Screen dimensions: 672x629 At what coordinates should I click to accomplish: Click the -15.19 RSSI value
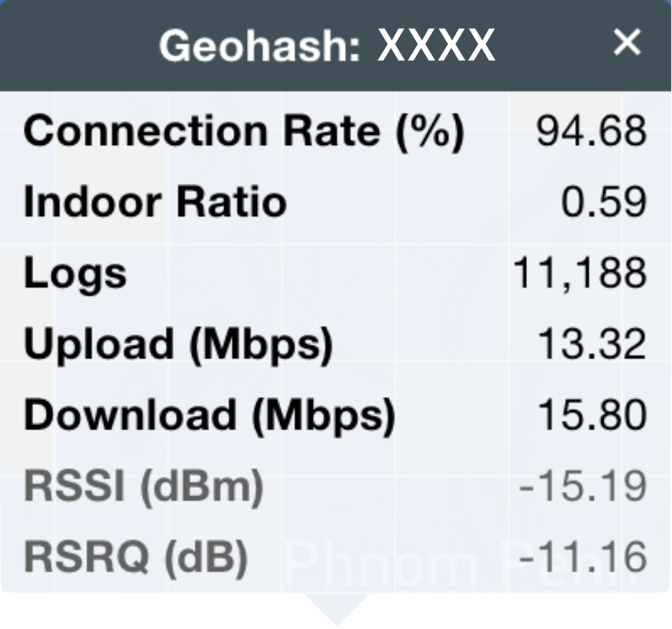tap(582, 486)
